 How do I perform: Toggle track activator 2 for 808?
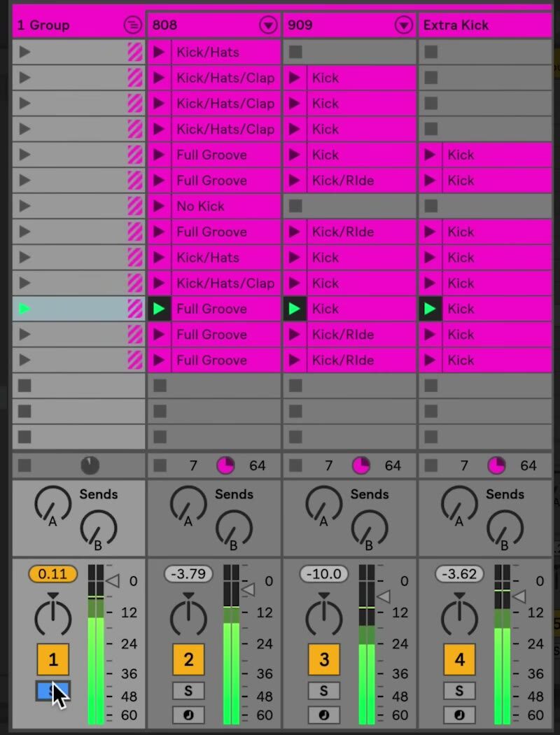[188, 659]
